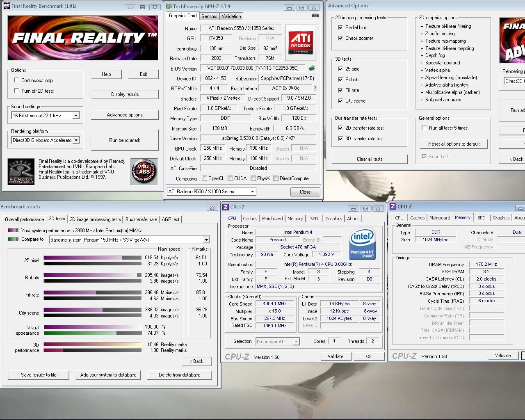The image size is (525, 420).
Task: Click the Clear all tests button
Action: tap(369, 159)
